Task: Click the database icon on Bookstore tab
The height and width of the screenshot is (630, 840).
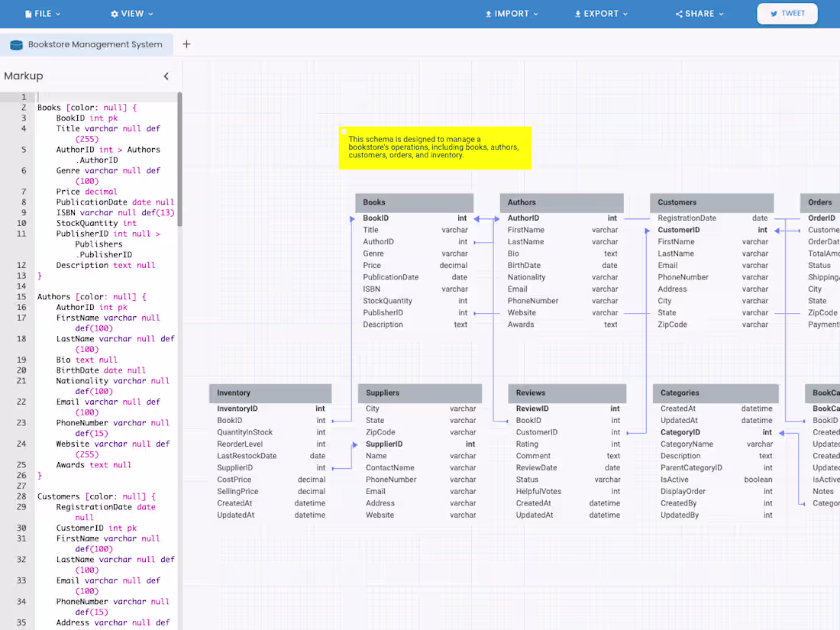Action: [17, 44]
